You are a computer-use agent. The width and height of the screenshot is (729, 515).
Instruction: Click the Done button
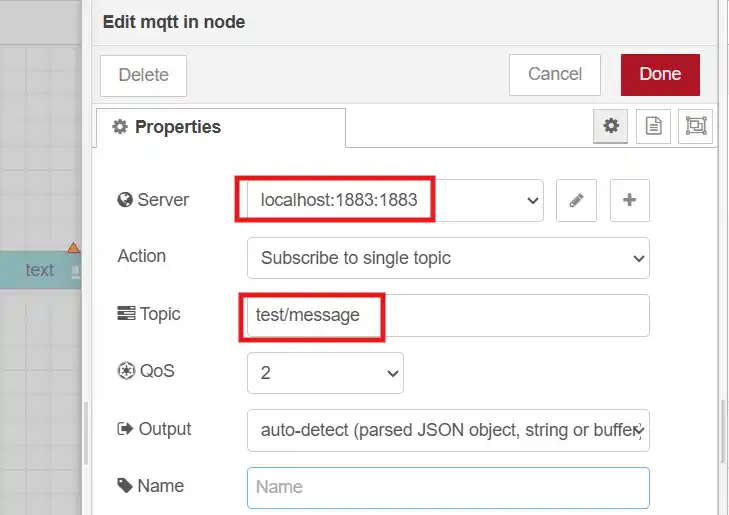660,75
